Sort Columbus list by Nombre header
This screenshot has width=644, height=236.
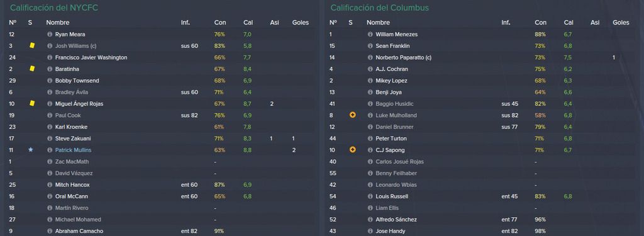click(x=378, y=23)
